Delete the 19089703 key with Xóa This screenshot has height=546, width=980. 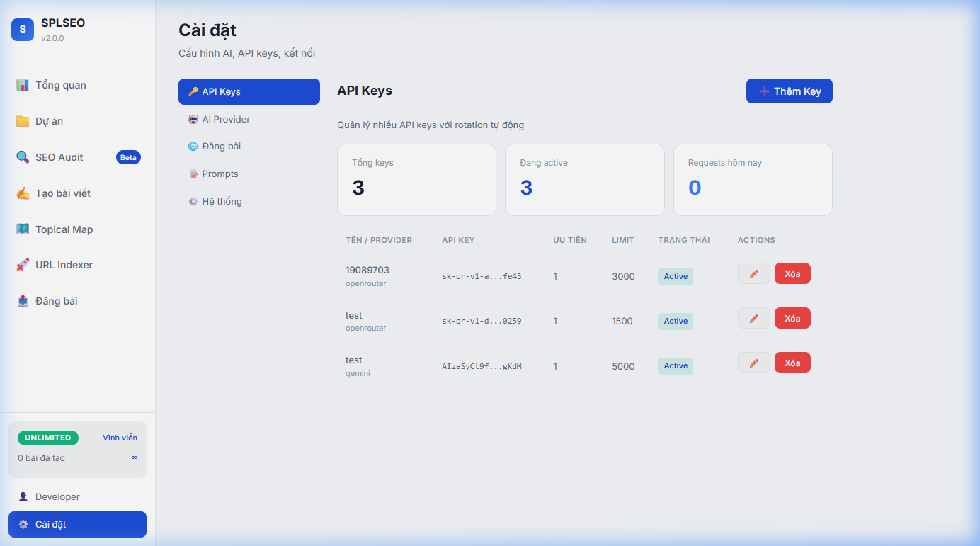click(792, 273)
